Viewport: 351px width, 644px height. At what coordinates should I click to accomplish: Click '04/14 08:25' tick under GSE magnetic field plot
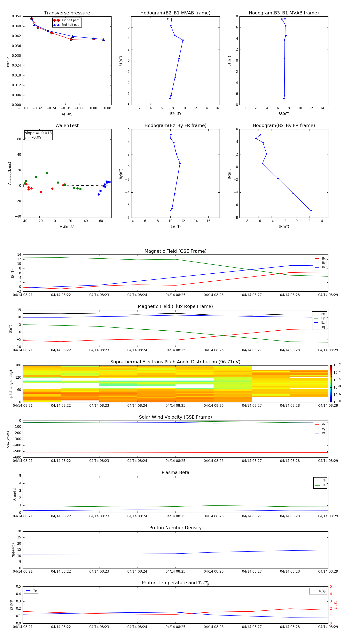pos(175,295)
